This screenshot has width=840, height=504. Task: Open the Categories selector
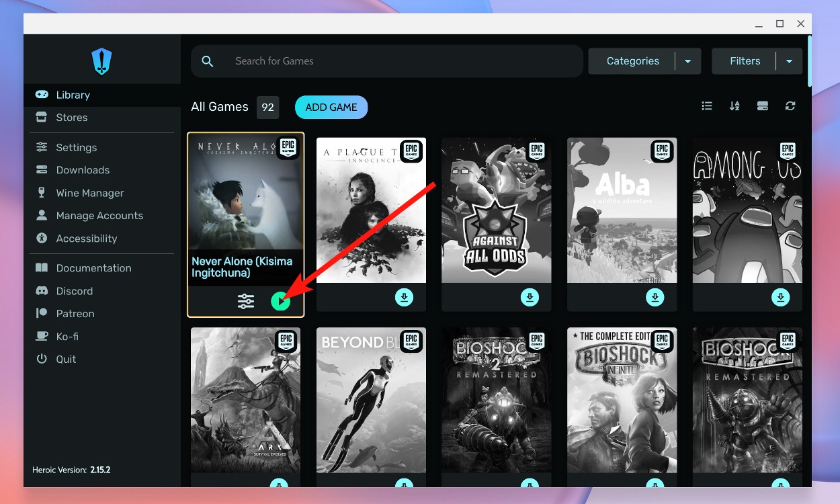coord(632,60)
